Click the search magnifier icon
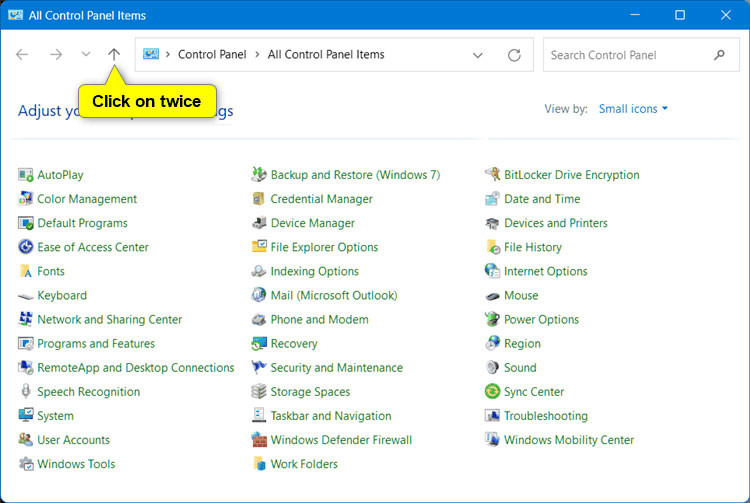The width and height of the screenshot is (750, 503). click(x=720, y=55)
